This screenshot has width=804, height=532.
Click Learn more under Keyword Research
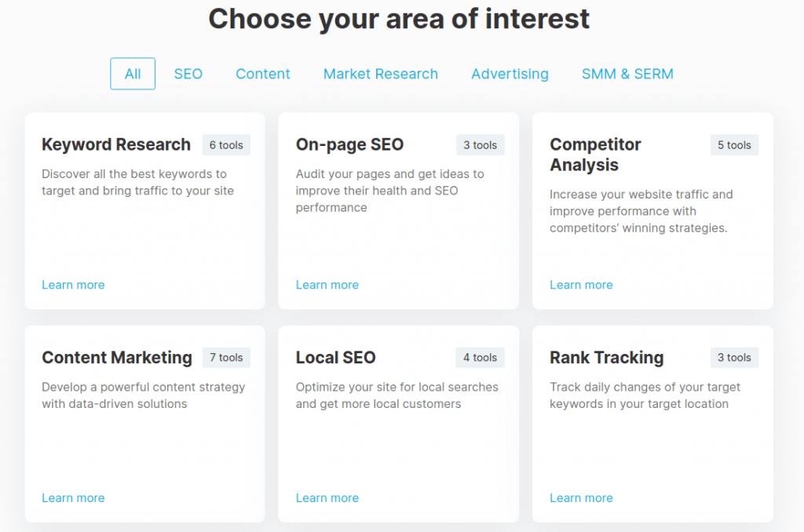[73, 285]
